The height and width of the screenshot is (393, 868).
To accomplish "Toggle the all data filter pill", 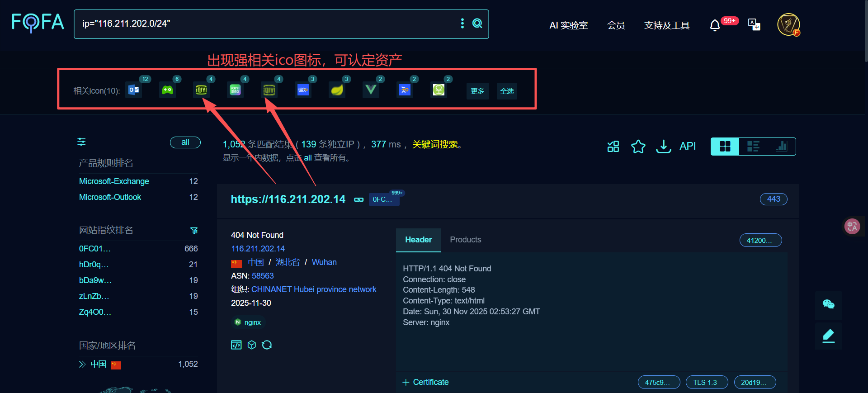I will click(185, 142).
